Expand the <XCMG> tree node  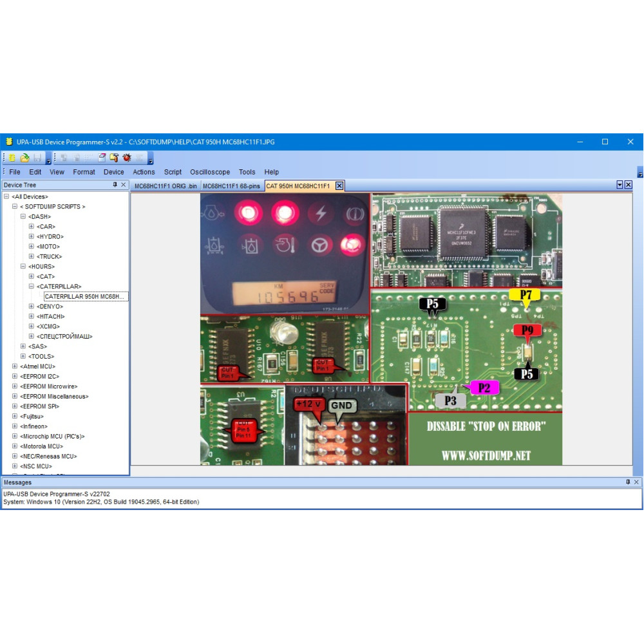(31, 326)
